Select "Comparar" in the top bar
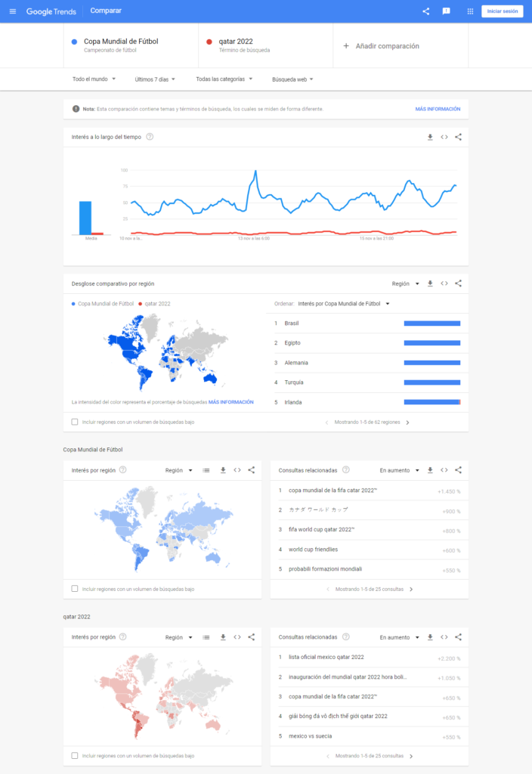Image resolution: width=532 pixels, height=774 pixels. point(106,11)
